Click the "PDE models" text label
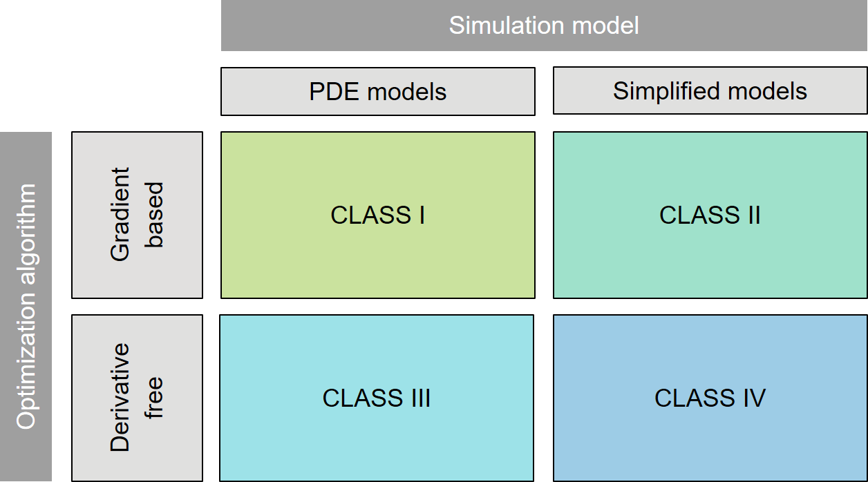This screenshot has height=482, width=868. (377, 92)
